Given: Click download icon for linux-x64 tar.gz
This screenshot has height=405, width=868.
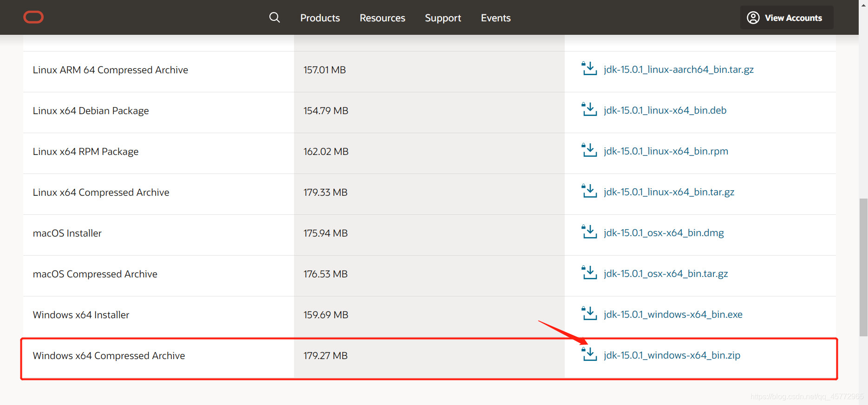Looking at the screenshot, I should (589, 191).
